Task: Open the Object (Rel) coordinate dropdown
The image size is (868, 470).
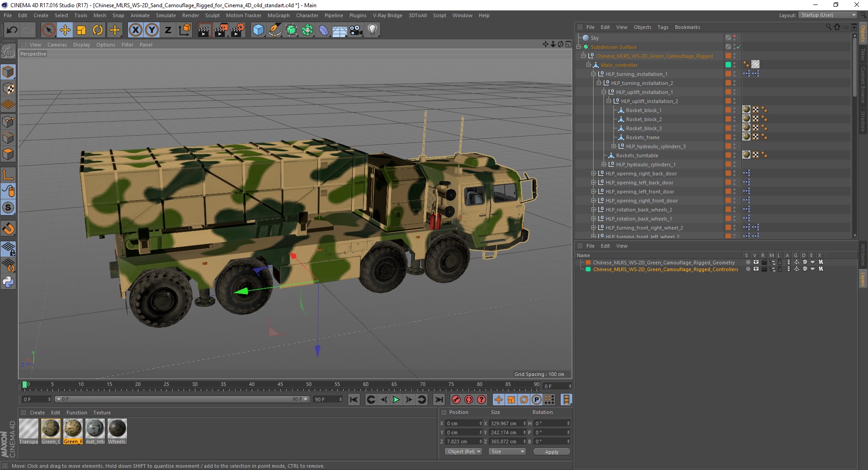Action: tap(464, 451)
